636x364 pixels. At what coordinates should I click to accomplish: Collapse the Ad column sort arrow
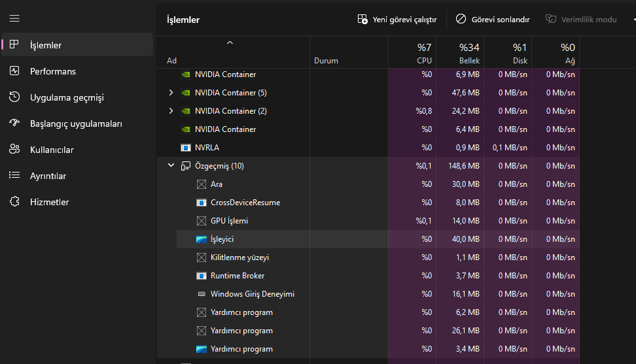click(230, 43)
